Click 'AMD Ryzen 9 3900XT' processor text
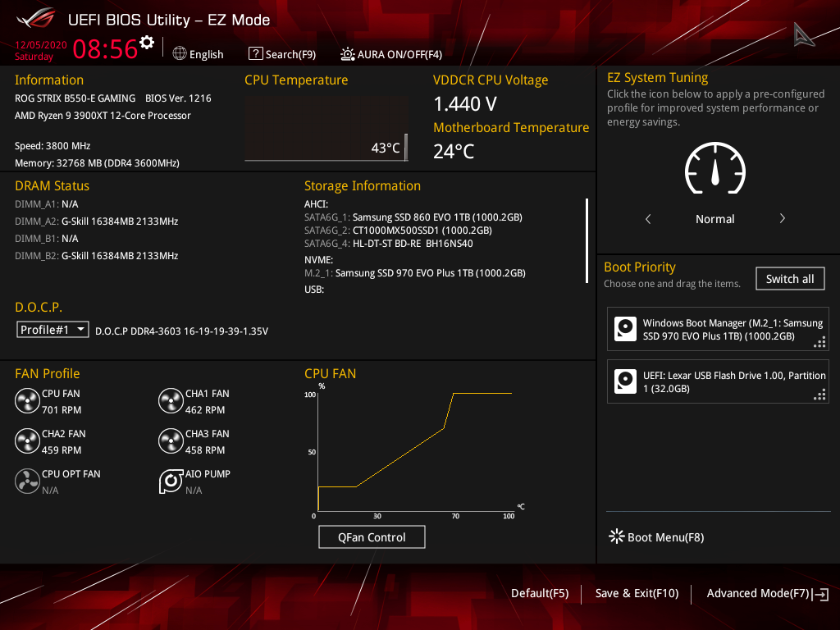Screen dimensions: 840x630 (x=103, y=115)
